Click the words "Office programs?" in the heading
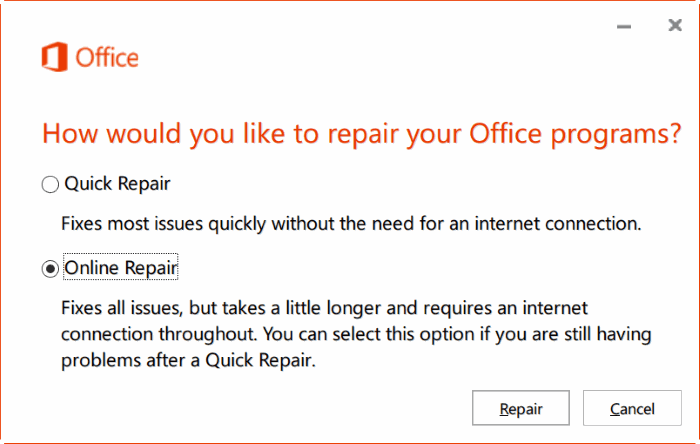 [588, 134]
